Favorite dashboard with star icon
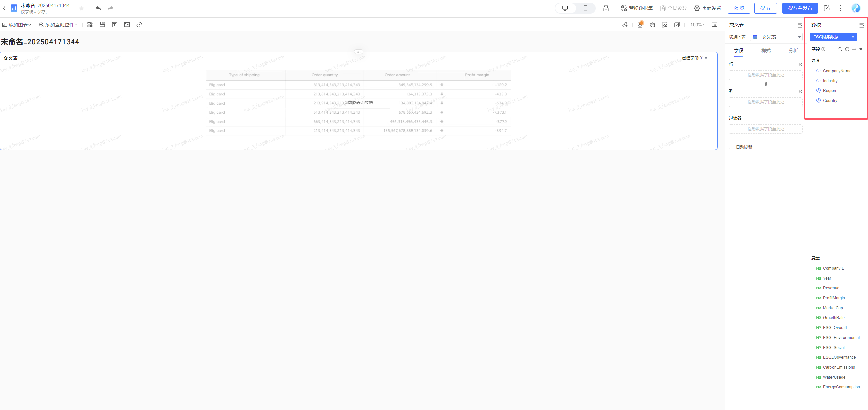 coord(82,8)
